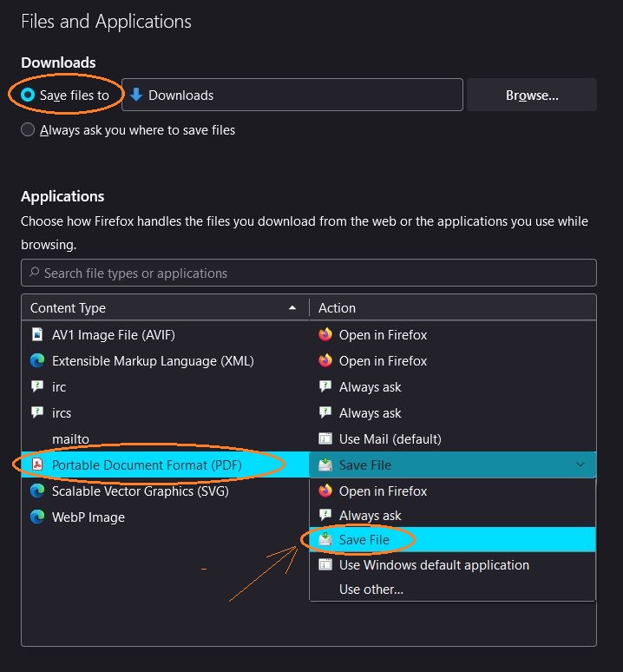This screenshot has height=672, width=623.
Task: Focus the 'Search file types or applications' field
Action: click(312, 273)
